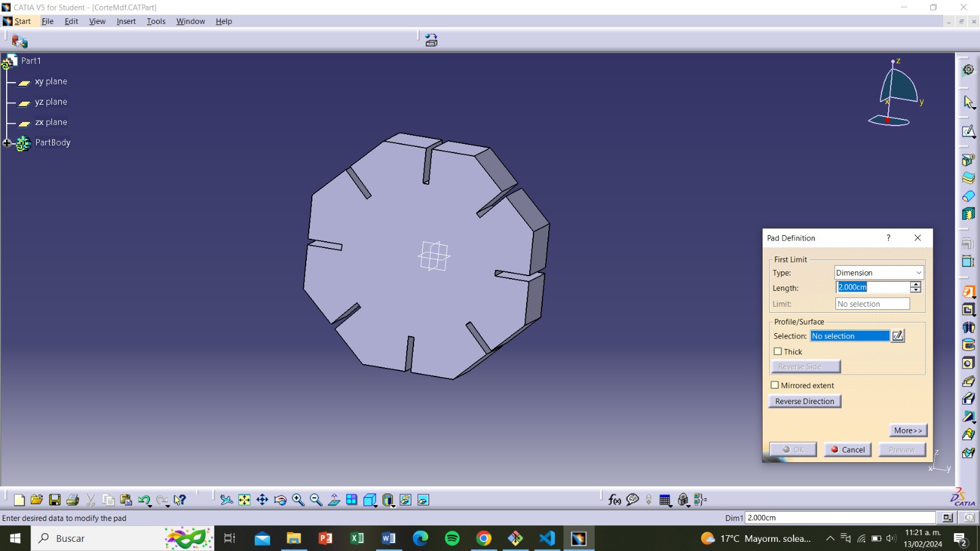Increase Length with the spinner up arrow
The width and height of the screenshot is (980, 551).
916,284
